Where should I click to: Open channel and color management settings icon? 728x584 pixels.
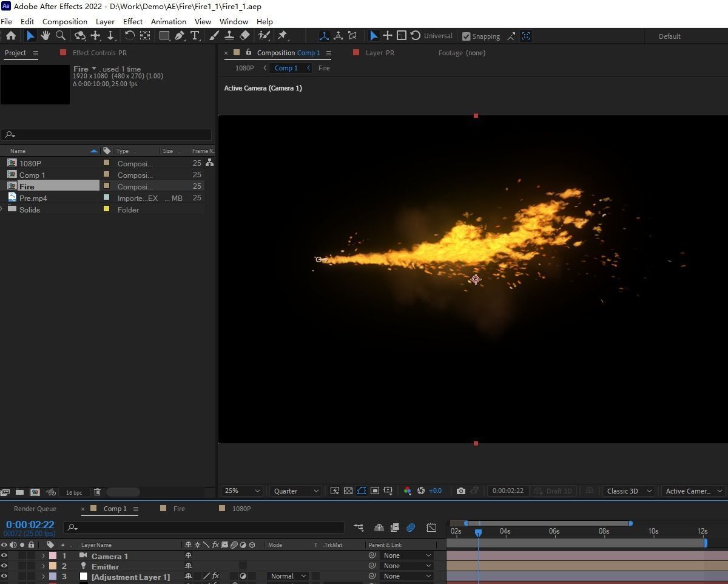click(x=407, y=491)
